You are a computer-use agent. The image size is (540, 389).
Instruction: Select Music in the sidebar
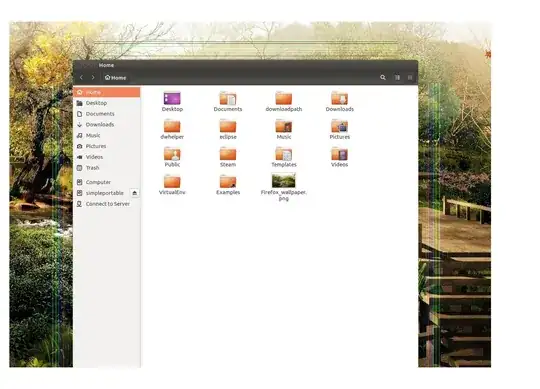[107, 135]
